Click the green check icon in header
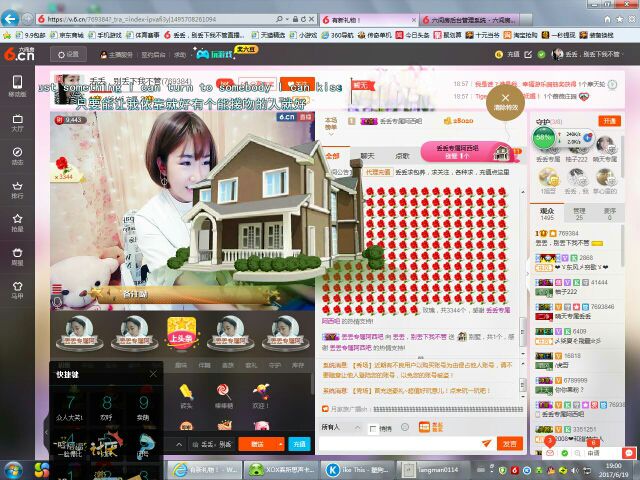 click(541, 54)
